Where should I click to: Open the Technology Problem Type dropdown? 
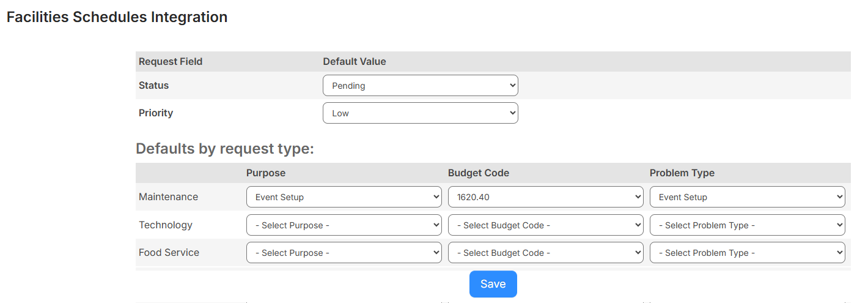(747, 225)
